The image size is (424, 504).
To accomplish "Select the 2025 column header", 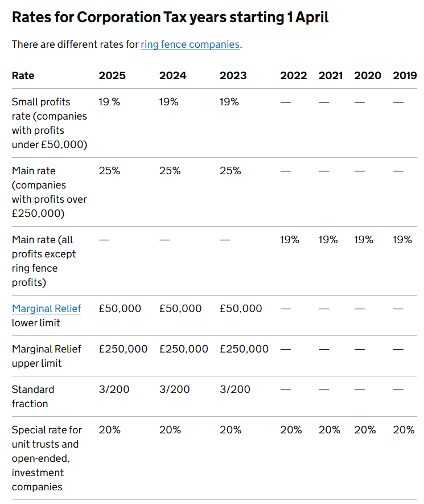I will (x=112, y=76).
